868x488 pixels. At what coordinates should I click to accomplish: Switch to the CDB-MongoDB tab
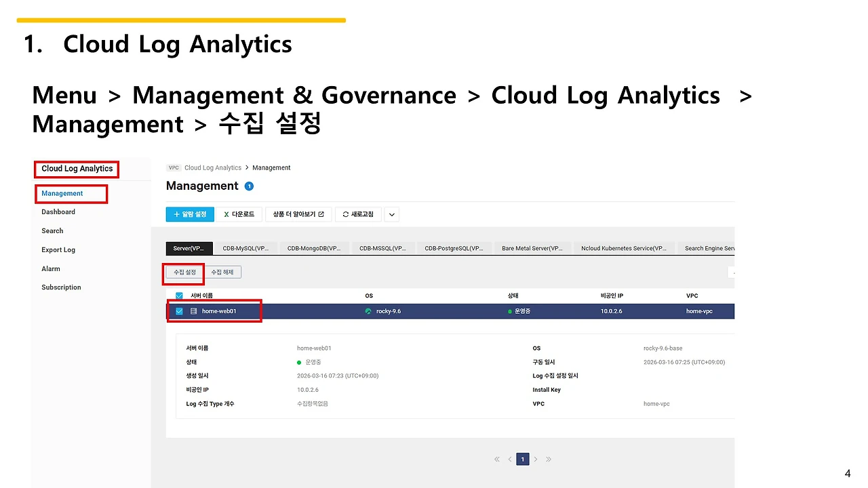[x=314, y=249]
